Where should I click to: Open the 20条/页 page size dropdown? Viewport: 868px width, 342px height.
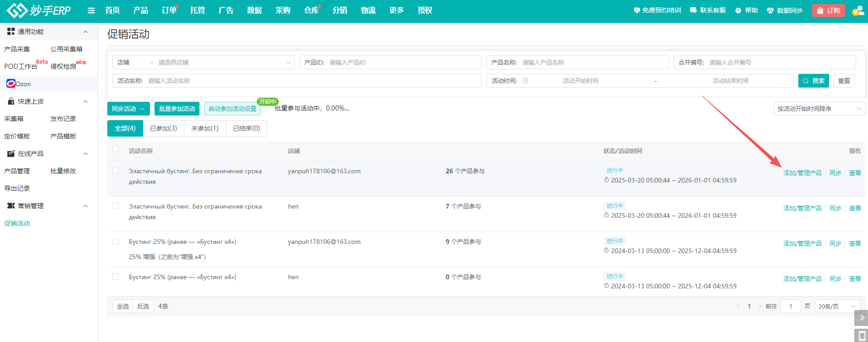click(x=837, y=306)
